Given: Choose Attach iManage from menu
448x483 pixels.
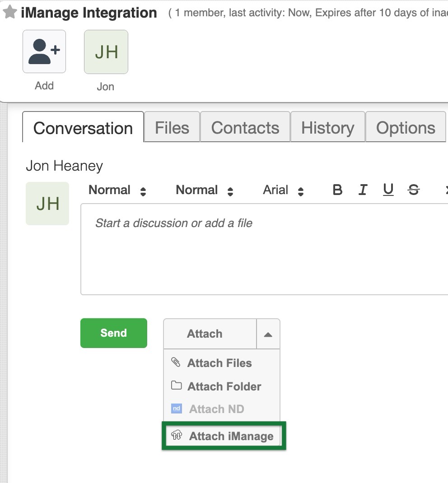Looking at the screenshot, I should pos(224,436).
